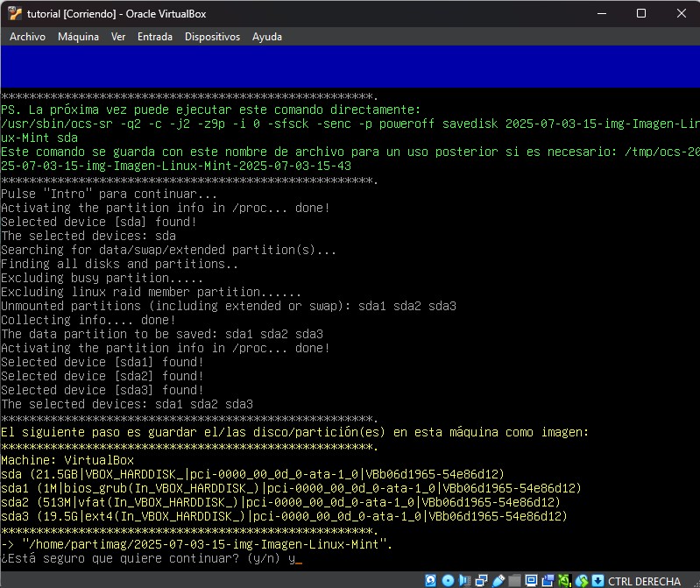Click the y/n confirmation prompt line

point(152,558)
